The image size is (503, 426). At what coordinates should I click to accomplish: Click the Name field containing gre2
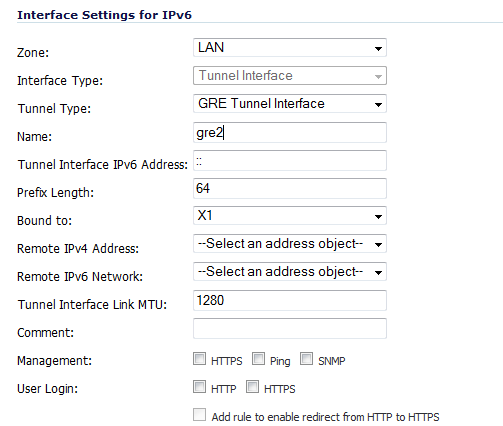290,132
